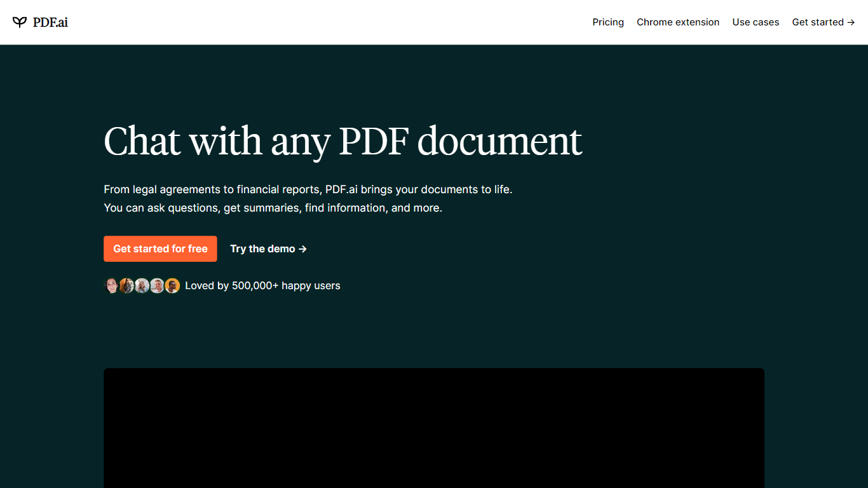This screenshot has width=868, height=488.
Task: Click the line starting From legal agreements
Action: (308, 189)
